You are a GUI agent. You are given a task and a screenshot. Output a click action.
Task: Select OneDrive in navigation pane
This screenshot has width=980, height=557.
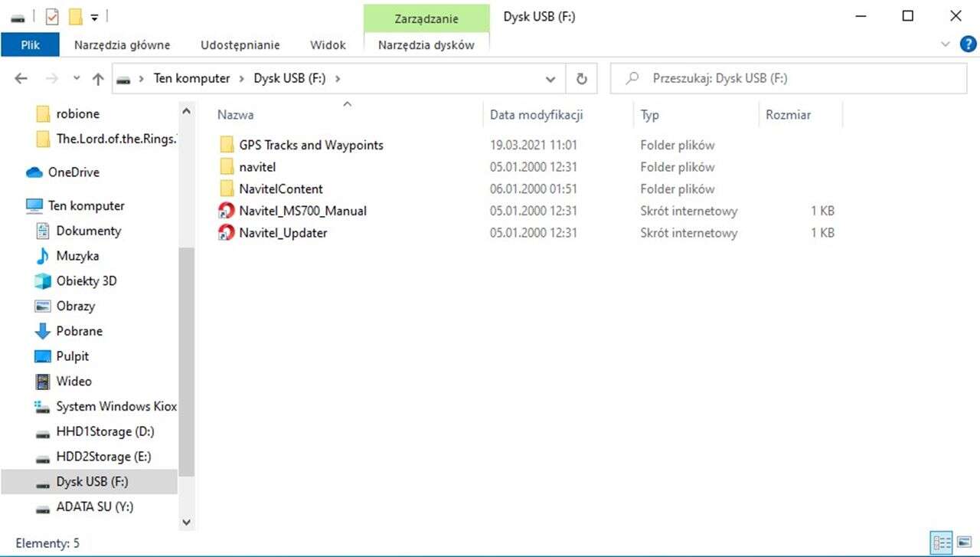[x=73, y=172]
